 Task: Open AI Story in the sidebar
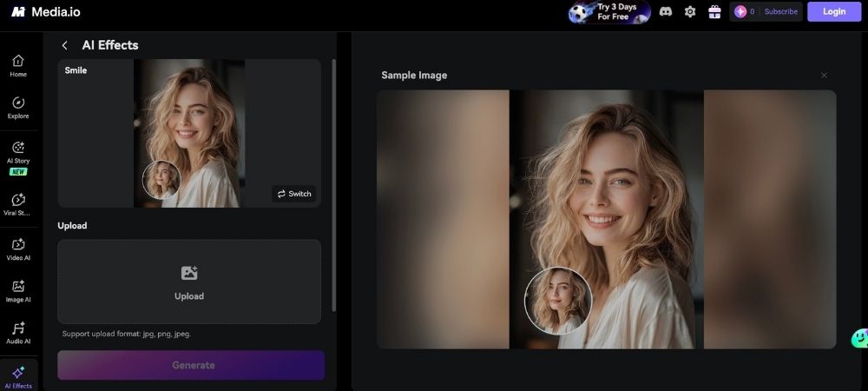18,157
